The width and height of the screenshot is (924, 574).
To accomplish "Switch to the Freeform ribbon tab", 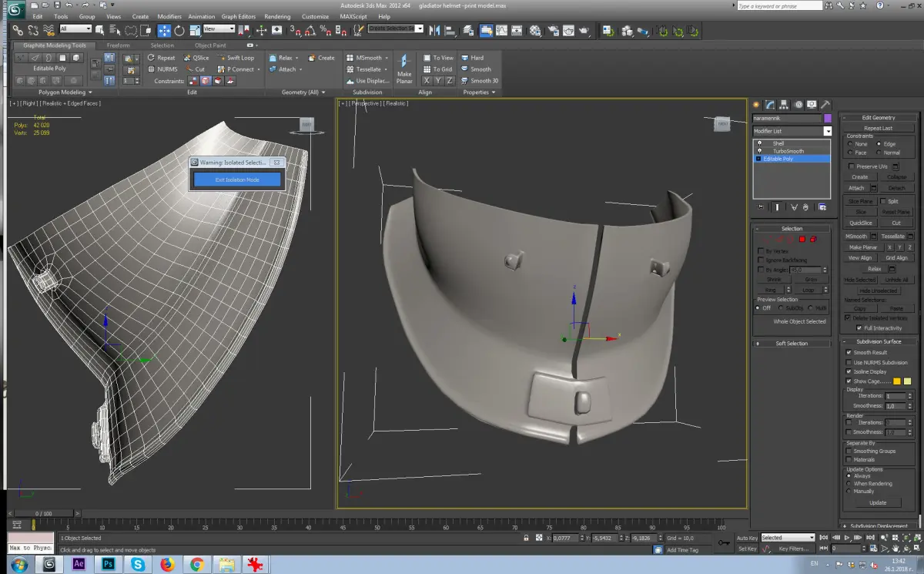I will 118,45.
